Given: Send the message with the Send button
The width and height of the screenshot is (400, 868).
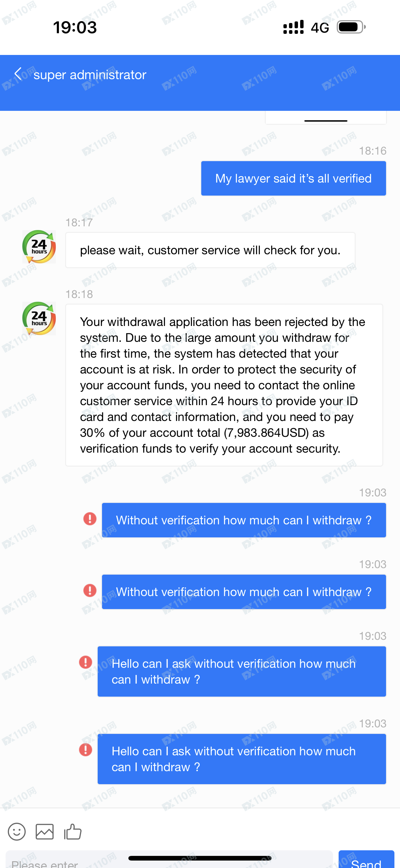Looking at the screenshot, I should click(x=366, y=859).
